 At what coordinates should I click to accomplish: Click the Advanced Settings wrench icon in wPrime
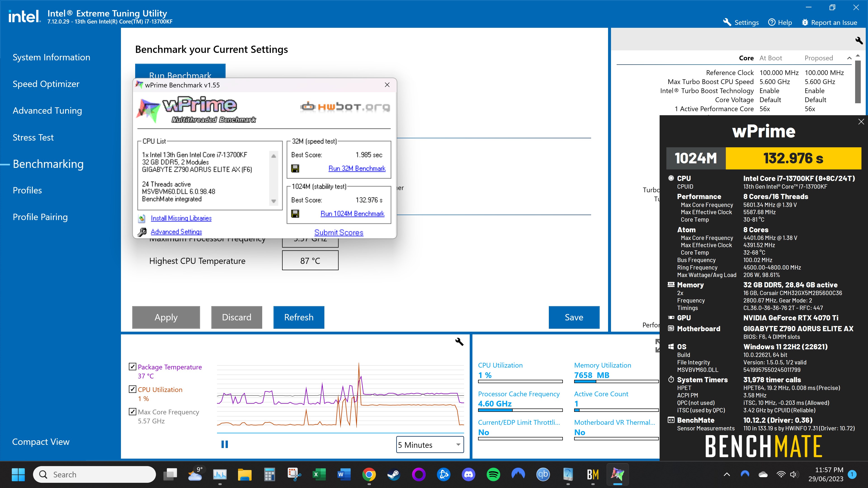tap(142, 232)
